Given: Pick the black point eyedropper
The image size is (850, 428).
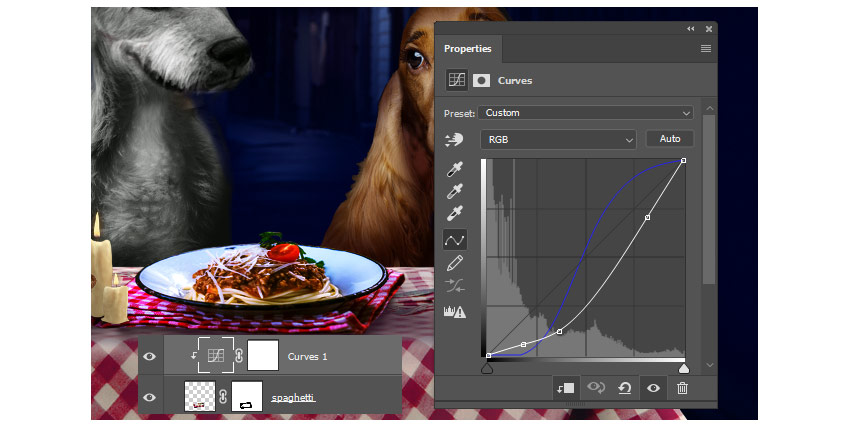Looking at the screenshot, I should click(x=454, y=169).
